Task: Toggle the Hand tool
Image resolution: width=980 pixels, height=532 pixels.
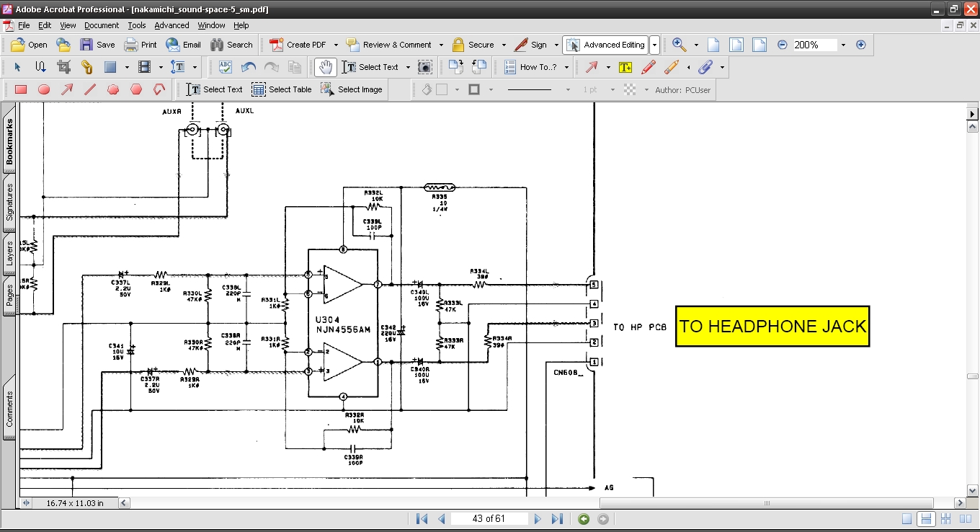Action: [326, 67]
